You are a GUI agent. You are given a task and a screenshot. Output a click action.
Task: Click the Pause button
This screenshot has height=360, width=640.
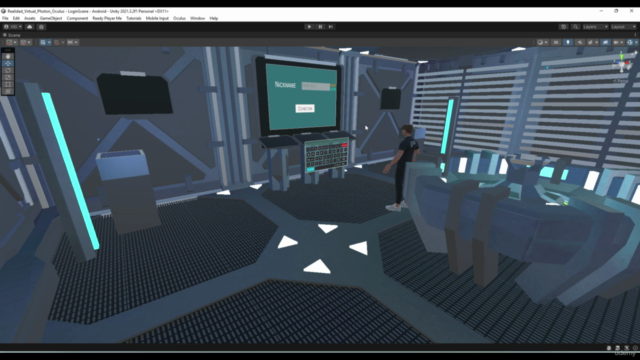tap(320, 27)
